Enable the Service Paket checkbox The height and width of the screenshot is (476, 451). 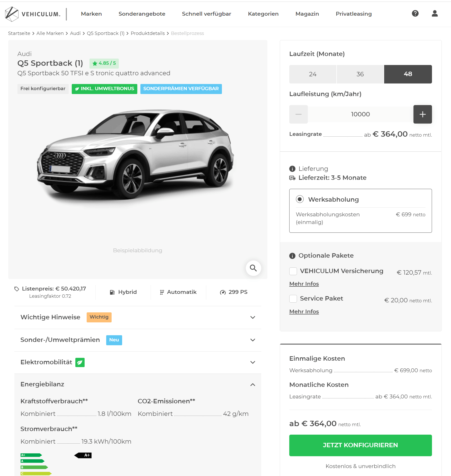coord(293,299)
